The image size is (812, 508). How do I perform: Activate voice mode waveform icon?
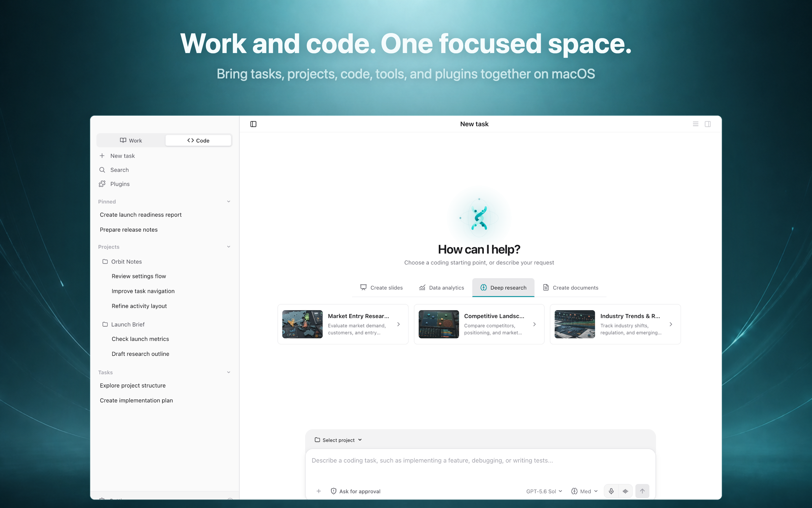point(625,491)
